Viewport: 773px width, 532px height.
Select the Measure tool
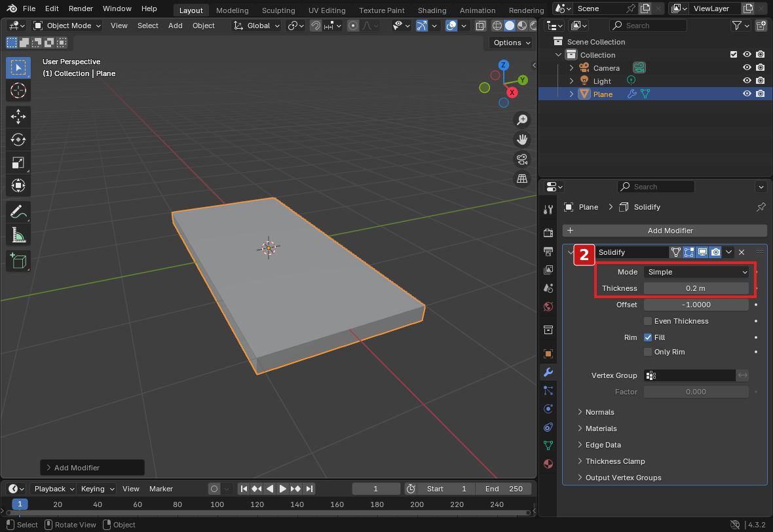point(18,235)
